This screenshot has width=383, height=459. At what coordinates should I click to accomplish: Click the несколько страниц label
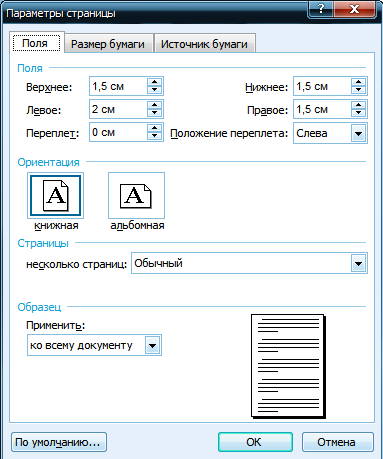[x=76, y=264]
